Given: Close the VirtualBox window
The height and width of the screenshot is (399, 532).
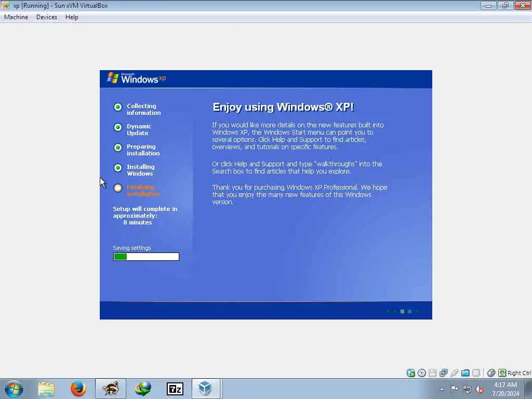Looking at the screenshot, I should pos(523,5).
